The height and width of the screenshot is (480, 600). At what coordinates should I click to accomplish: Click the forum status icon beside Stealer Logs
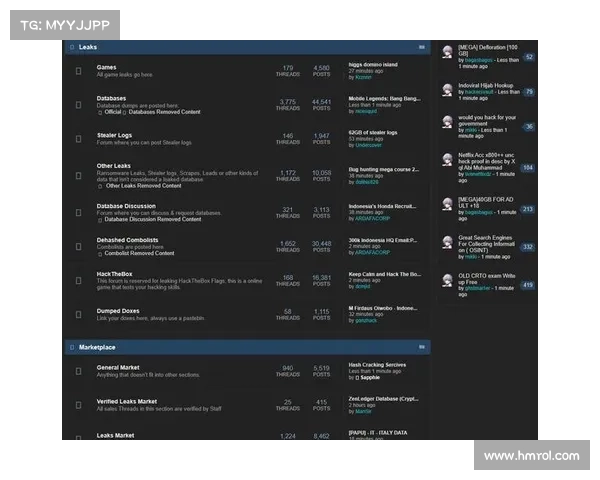(x=78, y=139)
